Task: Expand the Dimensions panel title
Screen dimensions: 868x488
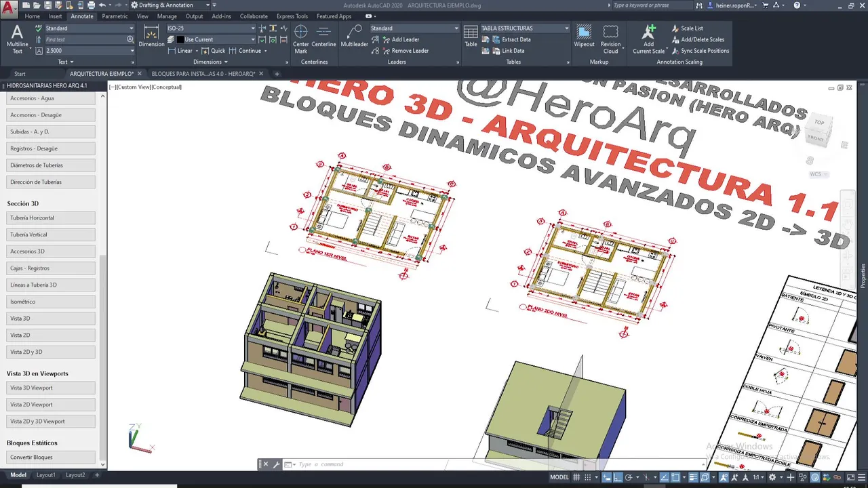Action: tap(211, 62)
